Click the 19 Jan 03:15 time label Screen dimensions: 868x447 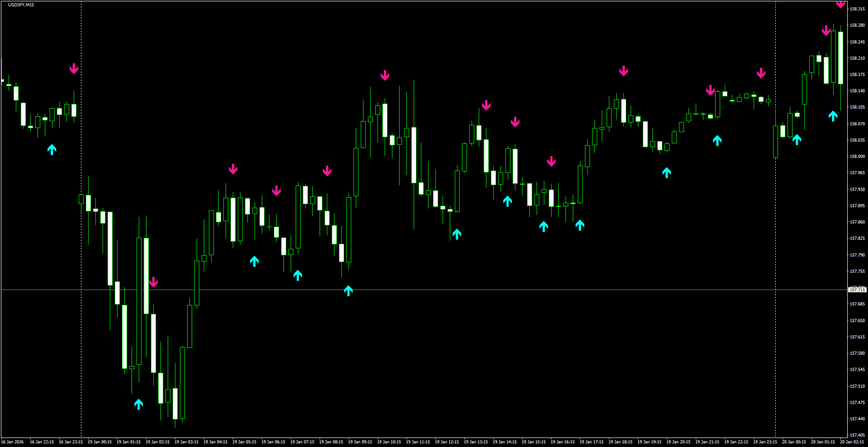coord(186,442)
